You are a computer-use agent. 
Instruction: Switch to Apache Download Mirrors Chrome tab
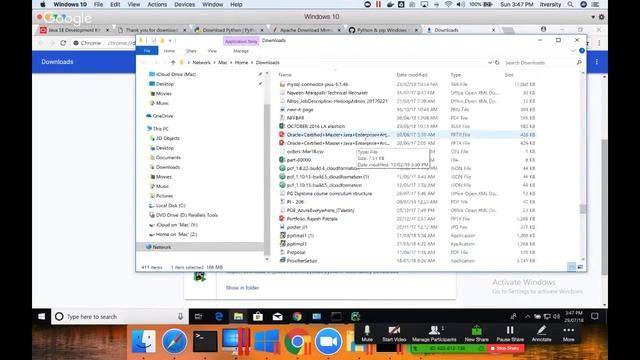pos(305,30)
